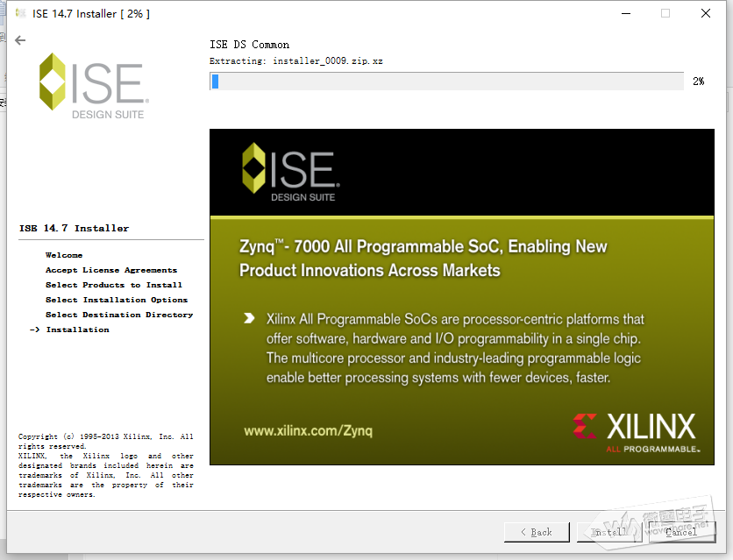Click the ISE Design Suite logo in sidebar
The height and width of the screenshot is (560, 733).
pos(94,86)
